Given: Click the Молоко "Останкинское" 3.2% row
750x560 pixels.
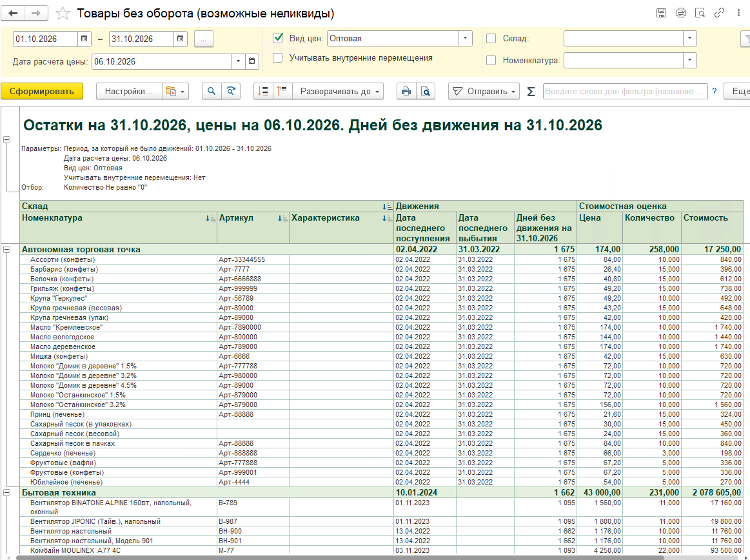Looking at the screenshot, I should [381, 405].
